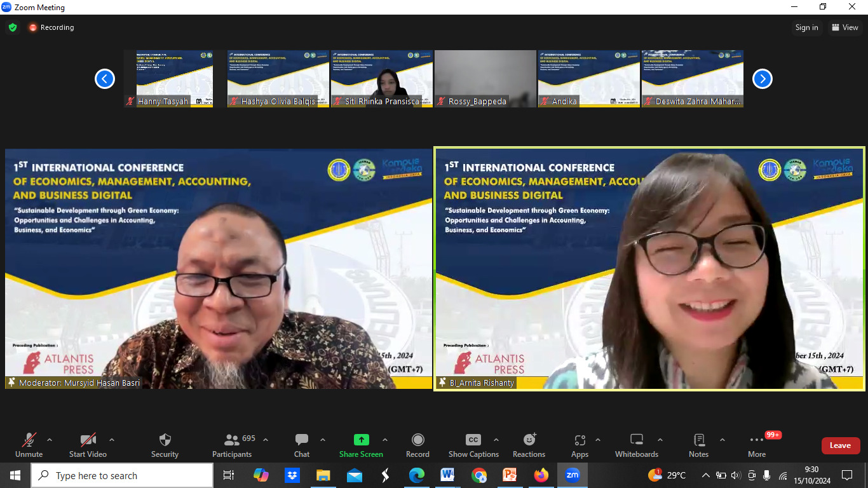Open the View layout menu

click(x=844, y=27)
